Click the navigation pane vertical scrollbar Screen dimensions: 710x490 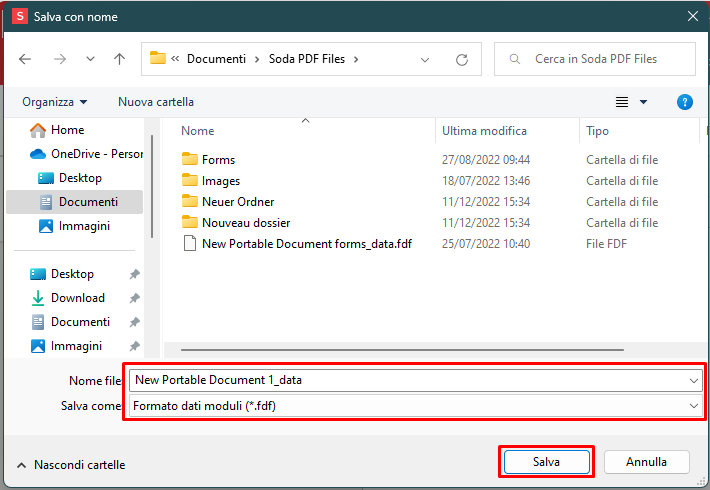(152, 186)
